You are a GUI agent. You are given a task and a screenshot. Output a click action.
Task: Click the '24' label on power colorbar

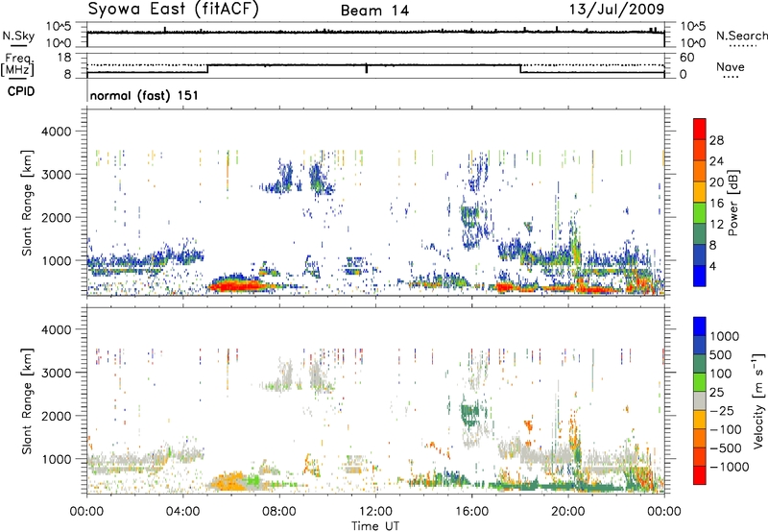[x=716, y=161]
